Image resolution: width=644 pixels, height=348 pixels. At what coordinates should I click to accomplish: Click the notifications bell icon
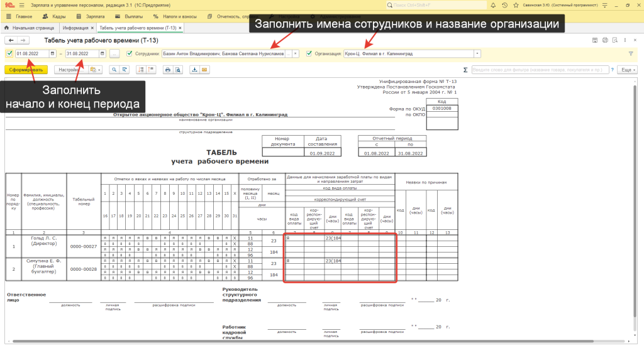494,5
